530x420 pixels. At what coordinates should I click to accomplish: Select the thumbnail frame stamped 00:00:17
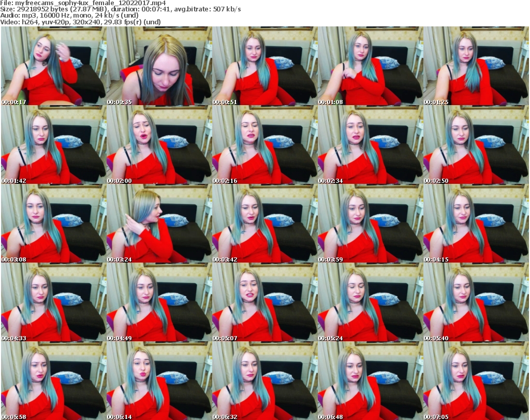pos(53,66)
